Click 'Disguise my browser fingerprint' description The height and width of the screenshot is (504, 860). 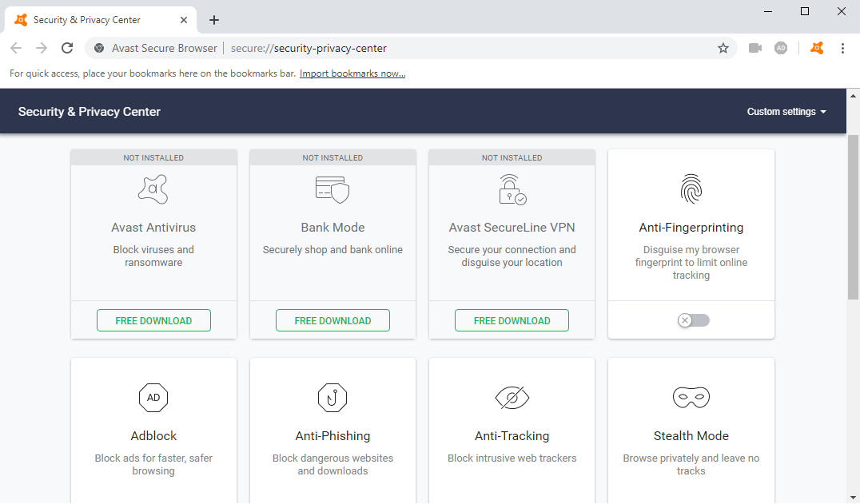coord(691,263)
